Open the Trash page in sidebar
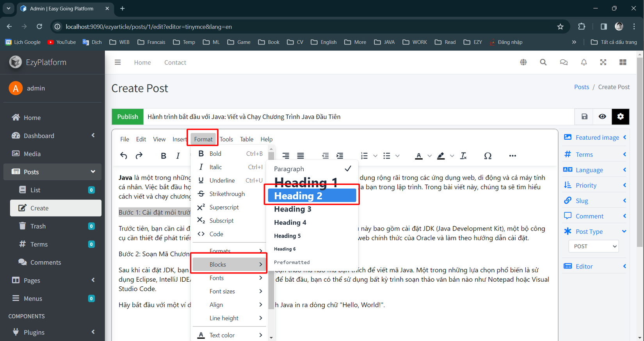The width and height of the screenshot is (644, 341). click(x=56, y=226)
